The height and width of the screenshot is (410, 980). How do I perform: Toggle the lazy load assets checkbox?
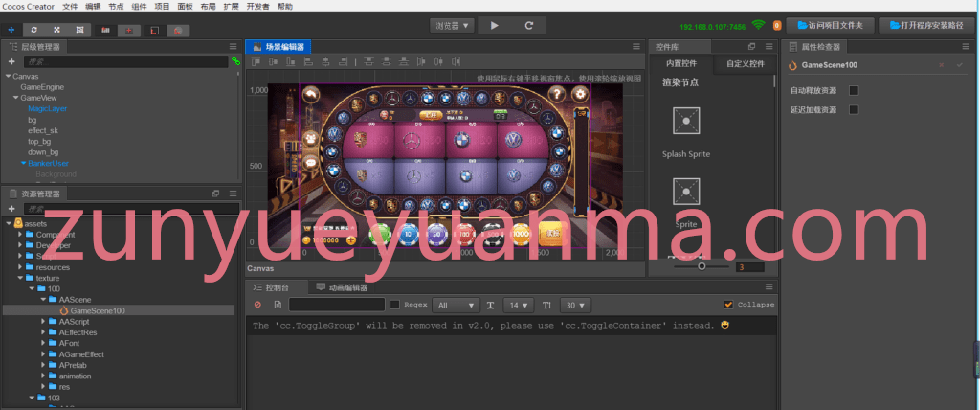click(x=854, y=109)
